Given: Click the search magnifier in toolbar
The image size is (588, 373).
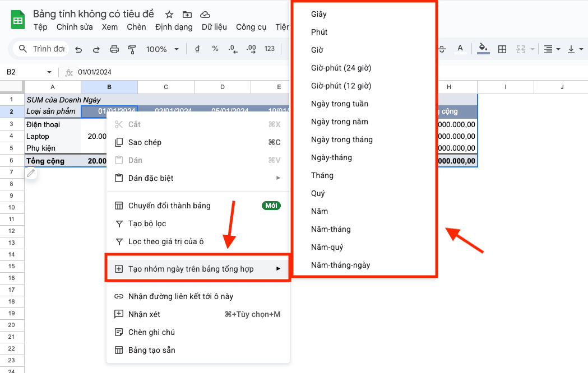Looking at the screenshot, I should [23, 49].
